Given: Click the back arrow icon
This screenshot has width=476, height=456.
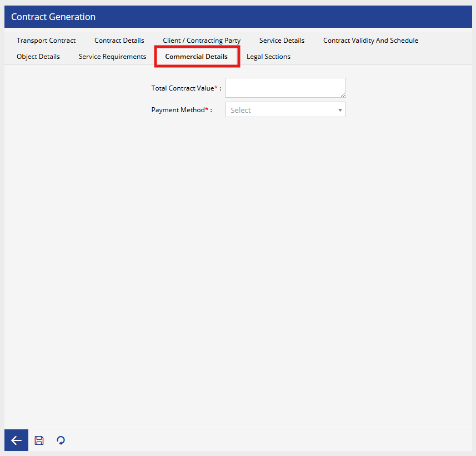Looking at the screenshot, I should [x=17, y=440].
